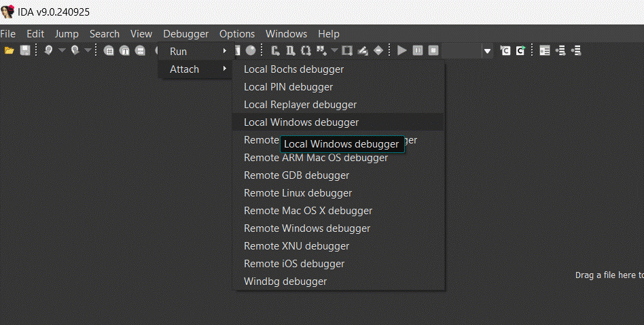Choose Local Replayer debugger
Image resolution: width=644 pixels, height=325 pixels.
pyautogui.click(x=338, y=105)
